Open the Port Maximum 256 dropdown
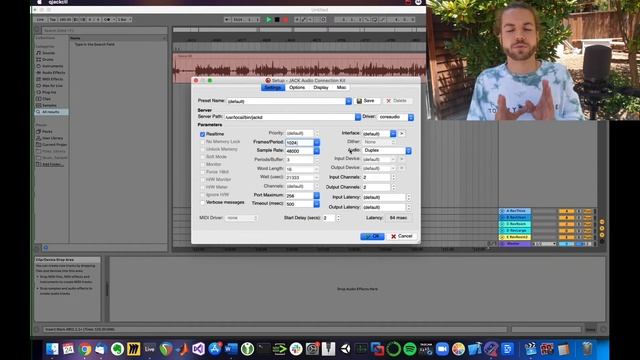The height and width of the screenshot is (360, 640). click(316, 196)
